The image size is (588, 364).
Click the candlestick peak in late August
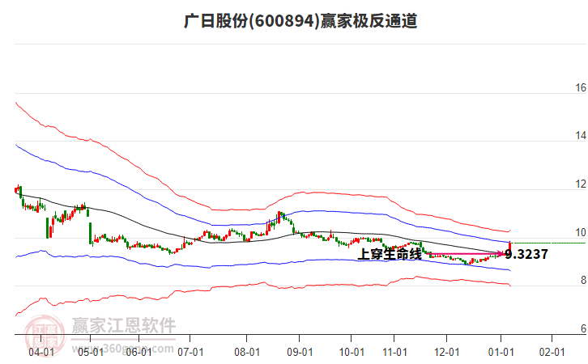(279, 216)
